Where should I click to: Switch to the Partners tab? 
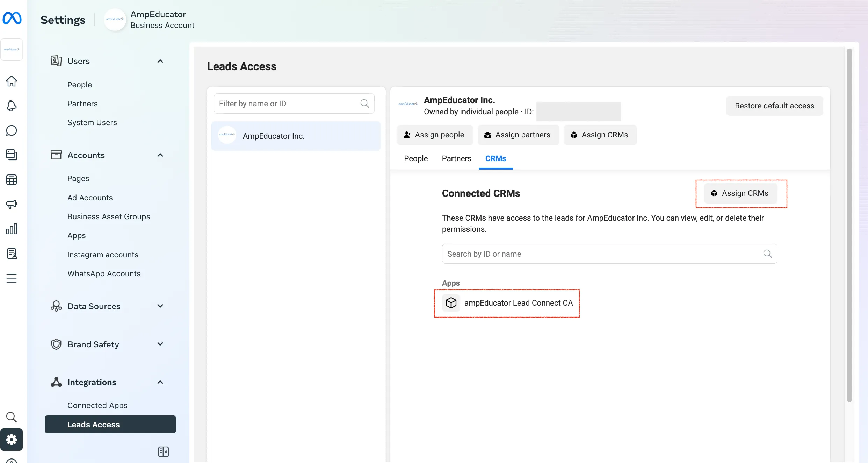456,158
